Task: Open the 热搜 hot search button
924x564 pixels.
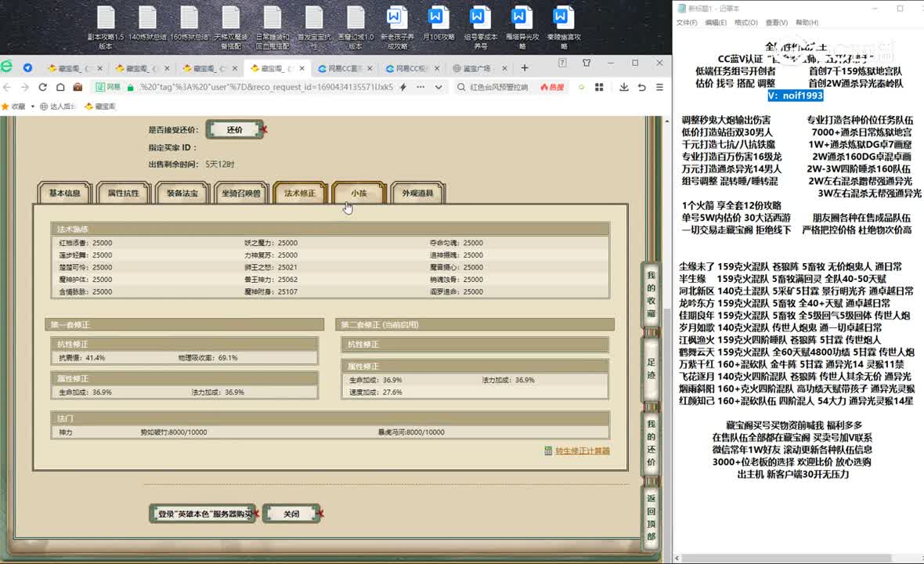Action: click(552, 87)
